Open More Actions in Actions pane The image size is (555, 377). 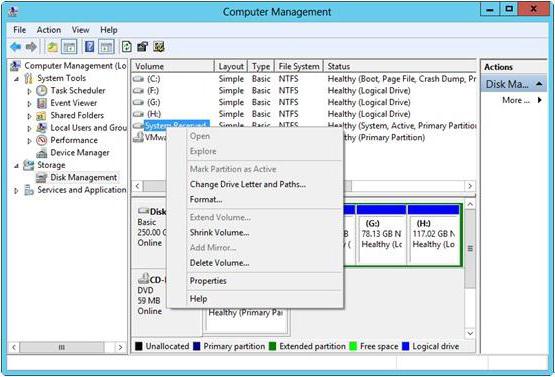pos(522,100)
